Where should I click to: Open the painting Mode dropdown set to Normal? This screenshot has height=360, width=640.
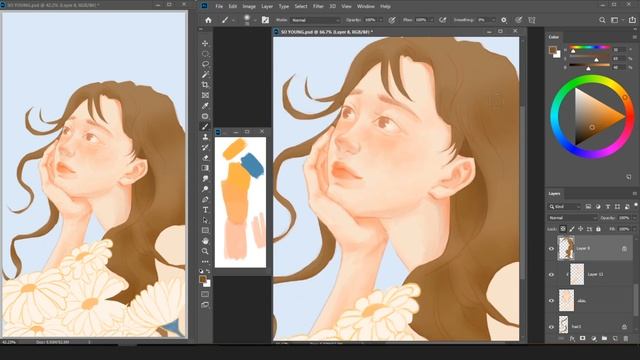click(315, 20)
